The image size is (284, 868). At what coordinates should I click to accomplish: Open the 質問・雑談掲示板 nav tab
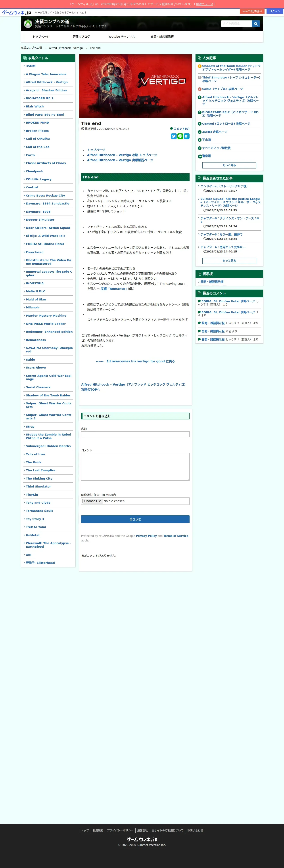tap(162, 37)
